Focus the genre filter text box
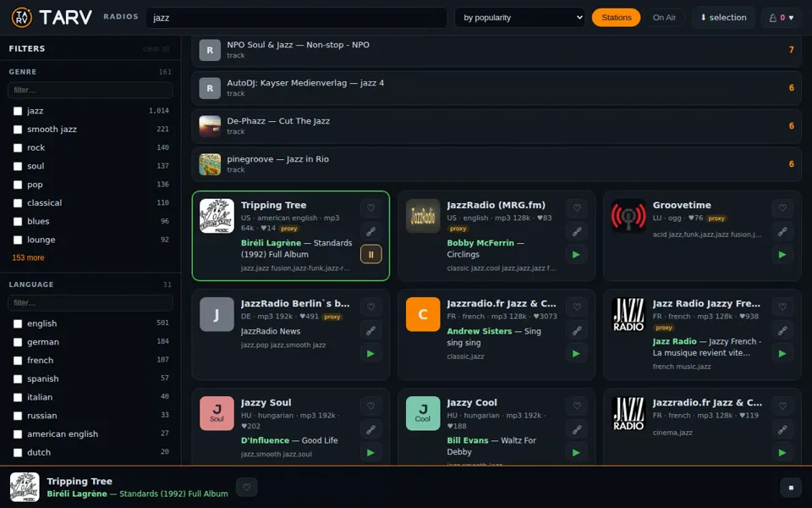 [x=91, y=91]
